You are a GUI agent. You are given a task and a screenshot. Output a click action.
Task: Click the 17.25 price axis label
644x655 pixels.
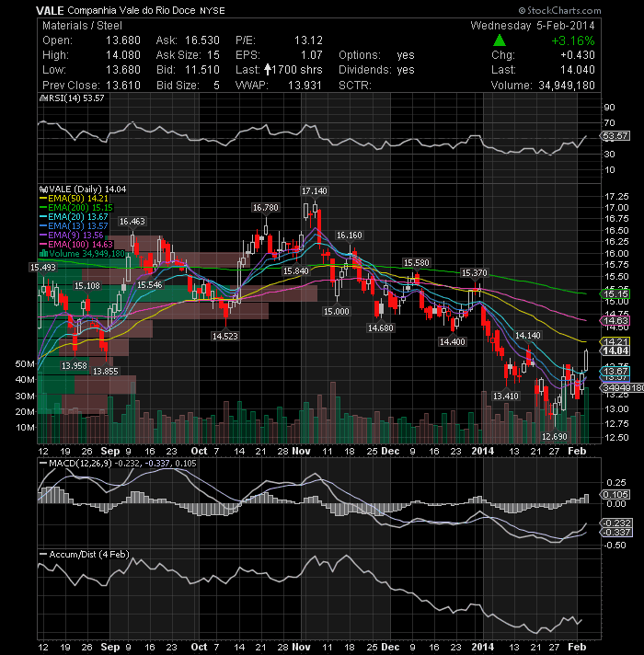[x=616, y=196]
